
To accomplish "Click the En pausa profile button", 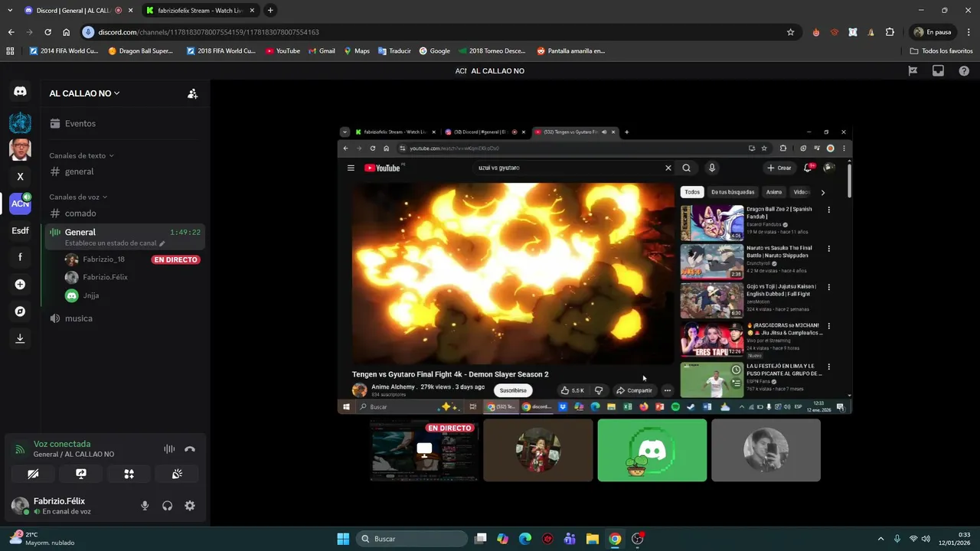I will 932,32.
